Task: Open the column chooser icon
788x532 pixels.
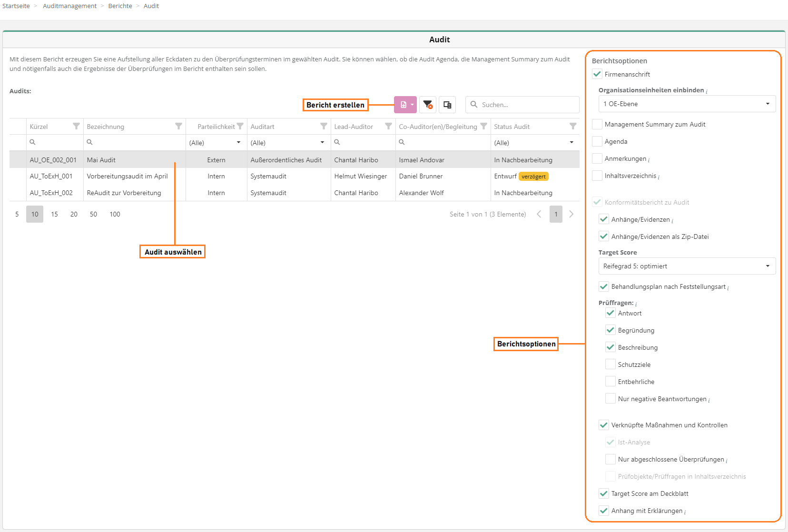Action: coord(447,105)
